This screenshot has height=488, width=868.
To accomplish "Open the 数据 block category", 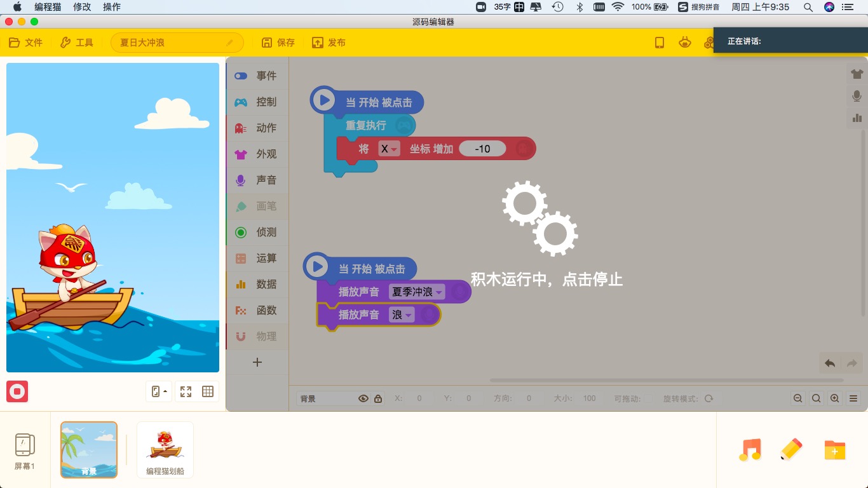I will [x=257, y=284].
